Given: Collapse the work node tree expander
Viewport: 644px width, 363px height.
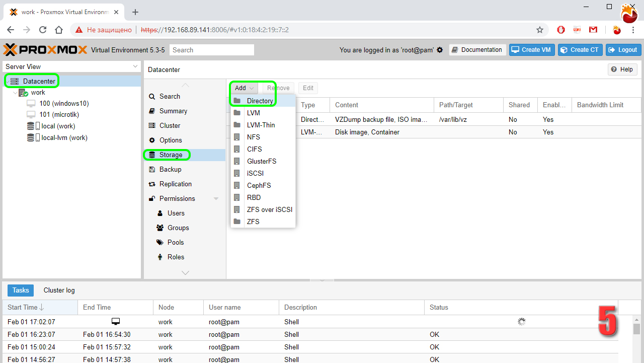Looking at the screenshot, I should 15,93.
